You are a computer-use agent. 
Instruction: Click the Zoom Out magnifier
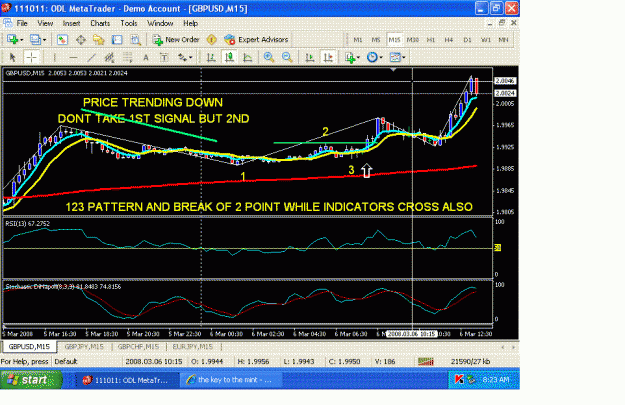pos(287,57)
